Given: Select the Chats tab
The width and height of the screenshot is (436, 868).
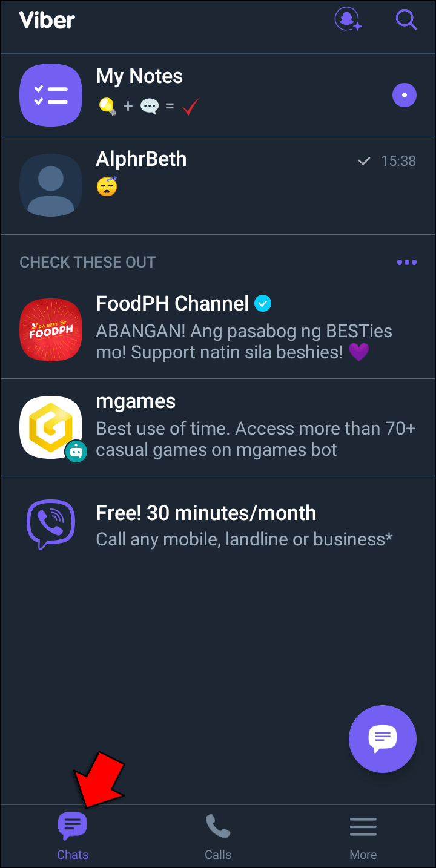Looking at the screenshot, I should pyautogui.click(x=73, y=837).
